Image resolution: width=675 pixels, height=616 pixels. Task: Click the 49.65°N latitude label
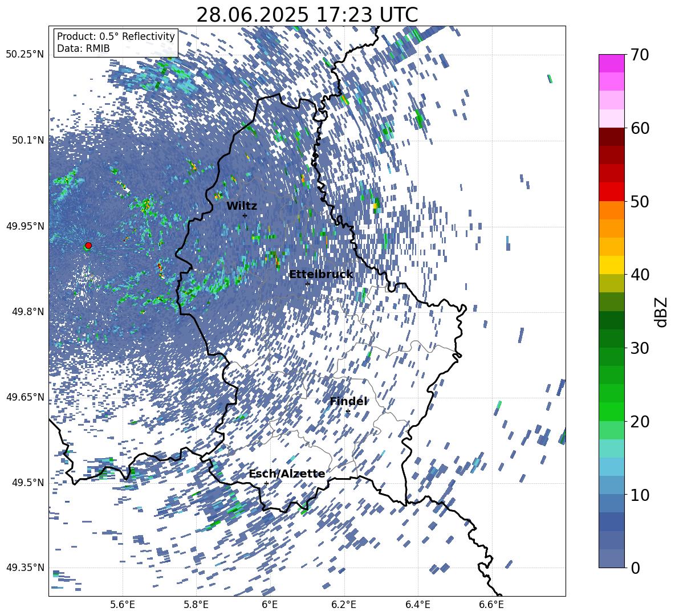(x=25, y=397)
